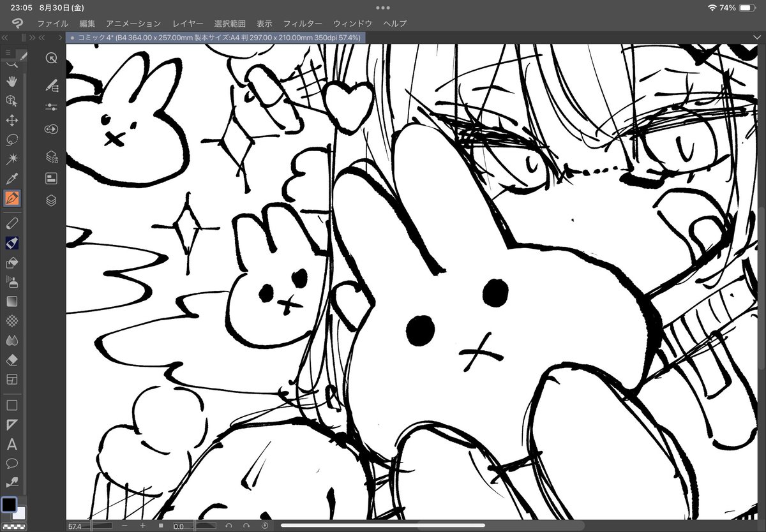Zoom in with the plus button
This screenshot has width=766, height=532.
point(143,526)
